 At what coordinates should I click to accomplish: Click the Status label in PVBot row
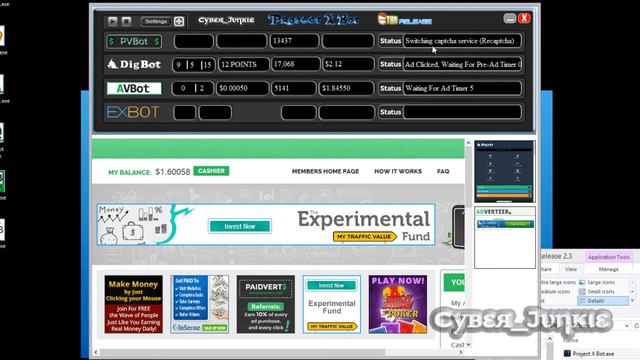[391, 41]
